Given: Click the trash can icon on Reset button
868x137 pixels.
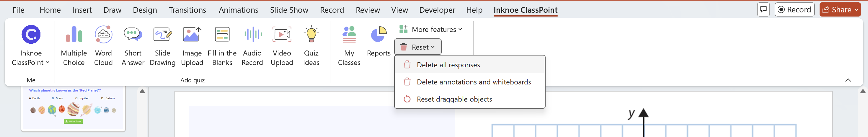Looking at the screenshot, I should [404, 47].
